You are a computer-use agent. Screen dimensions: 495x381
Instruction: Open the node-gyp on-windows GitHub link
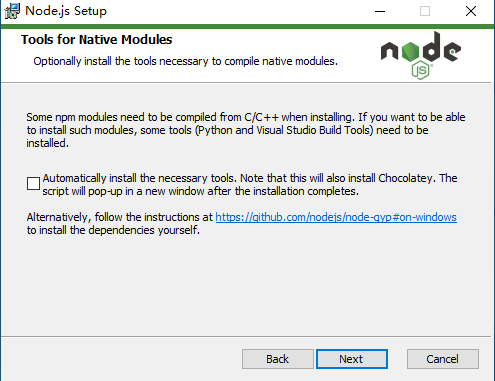pyautogui.click(x=336, y=217)
